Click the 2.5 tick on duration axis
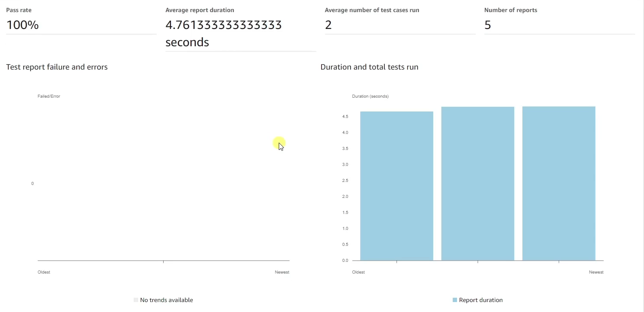Screen dimensions: 644x312 pyautogui.click(x=345, y=181)
